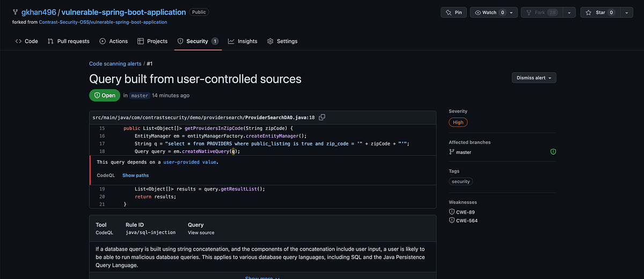644x279 pixels.
Task: Open ProviderSearchDAO.java file path link
Action: 203,117
